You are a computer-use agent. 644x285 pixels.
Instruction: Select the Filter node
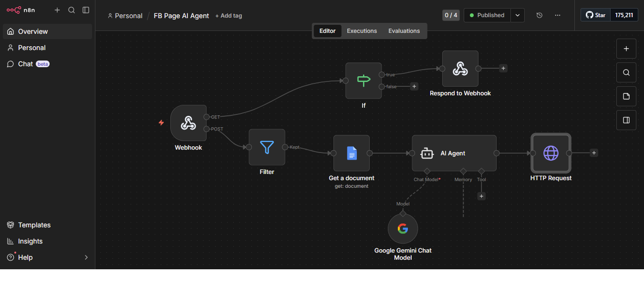coord(267,147)
